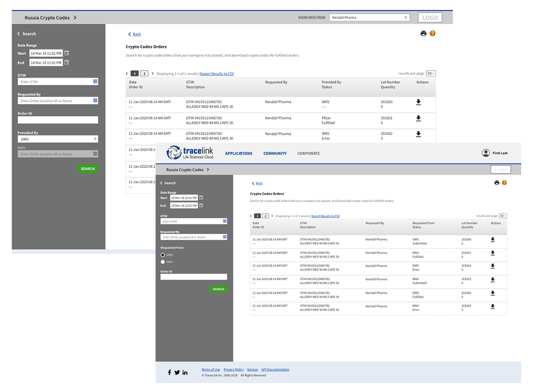The height and width of the screenshot is (392, 534).
Task: Export Results to CSV in the front window
Action: (326, 216)
